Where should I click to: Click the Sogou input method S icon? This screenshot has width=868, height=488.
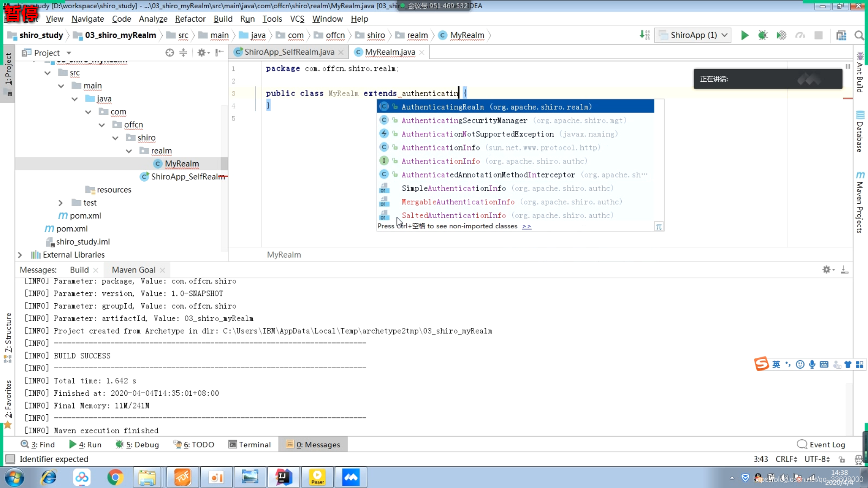pyautogui.click(x=761, y=364)
